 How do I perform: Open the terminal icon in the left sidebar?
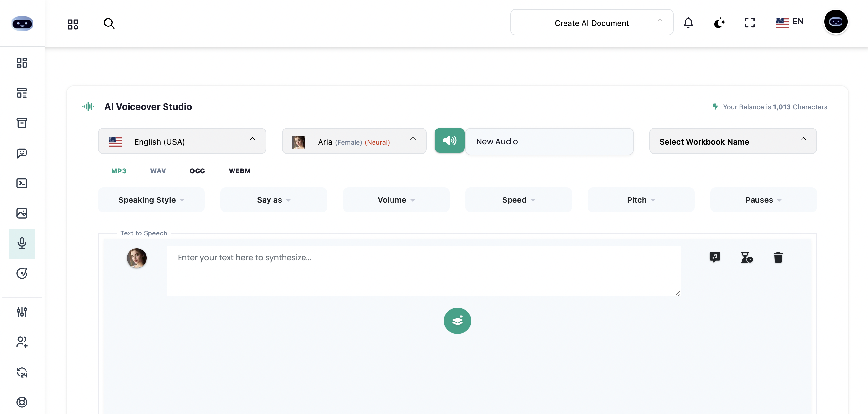[x=22, y=183]
